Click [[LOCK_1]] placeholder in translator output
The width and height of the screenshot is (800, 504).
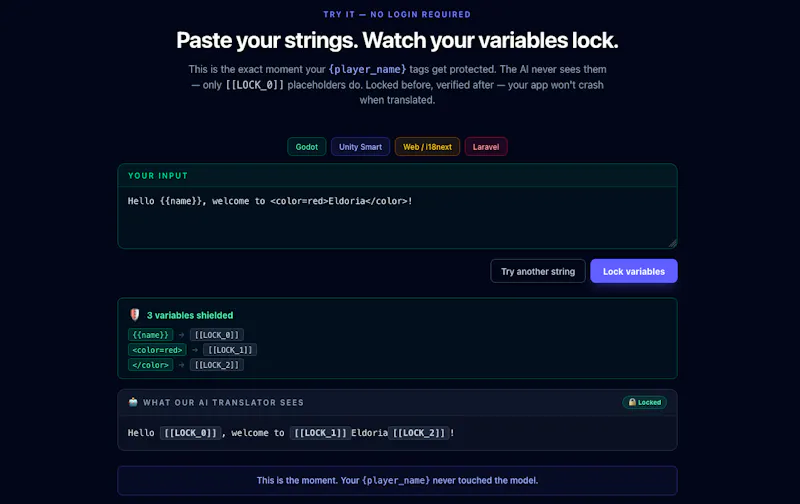point(320,433)
